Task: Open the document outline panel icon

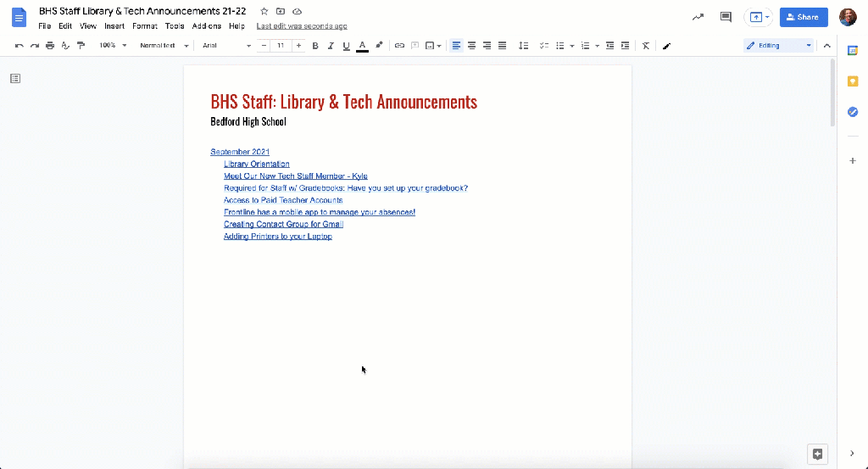Action: (x=15, y=79)
